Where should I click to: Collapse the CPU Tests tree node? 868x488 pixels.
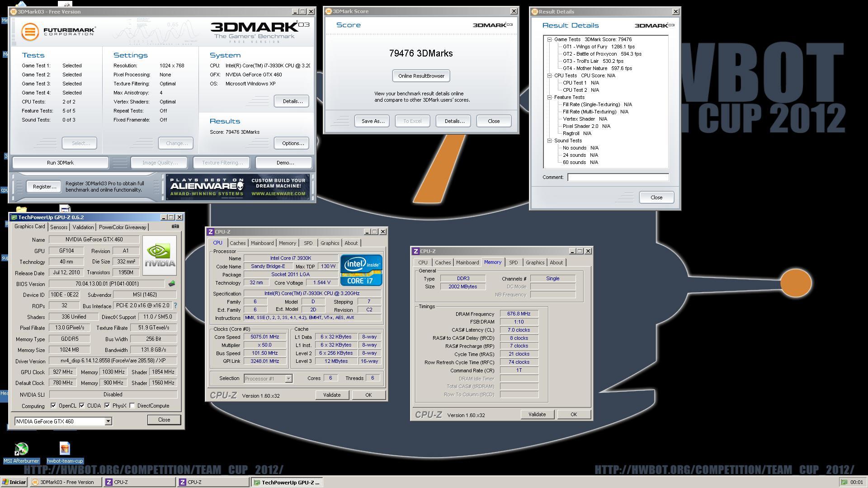pos(550,75)
